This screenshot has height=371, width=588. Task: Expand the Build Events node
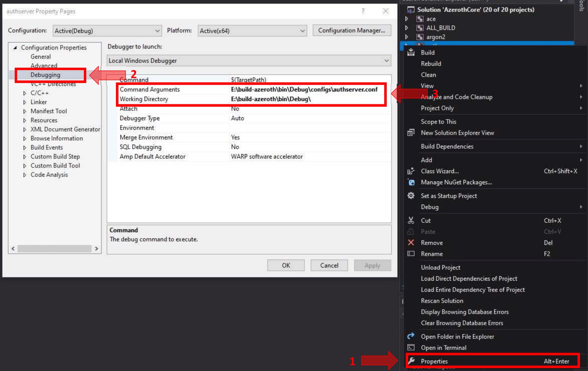(x=25, y=147)
